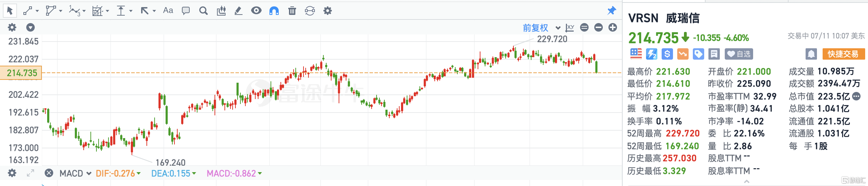Add VRSN to watchlist via 自选
868x186 pixels.
click(x=739, y=54)
